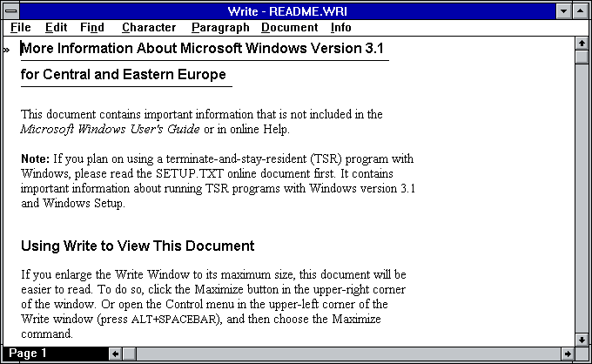Click the horizontal scrollbar left arrow
Image resolution: width=592 pixels, height=364 pixels.
coord(115,354)
